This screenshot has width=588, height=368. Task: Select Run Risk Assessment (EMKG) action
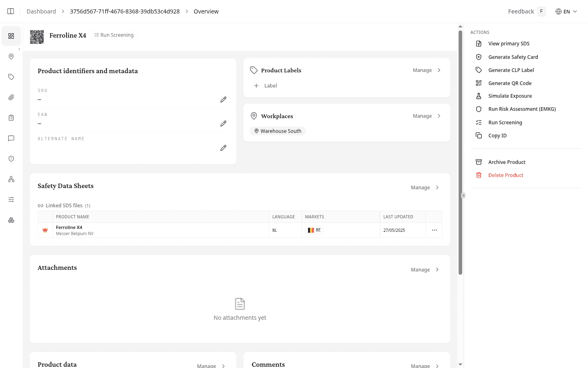point(522,109)
